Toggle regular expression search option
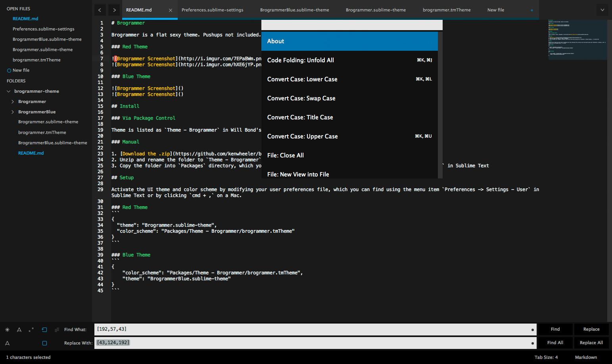Screen dimensions: 612x364 click(7, 330)
